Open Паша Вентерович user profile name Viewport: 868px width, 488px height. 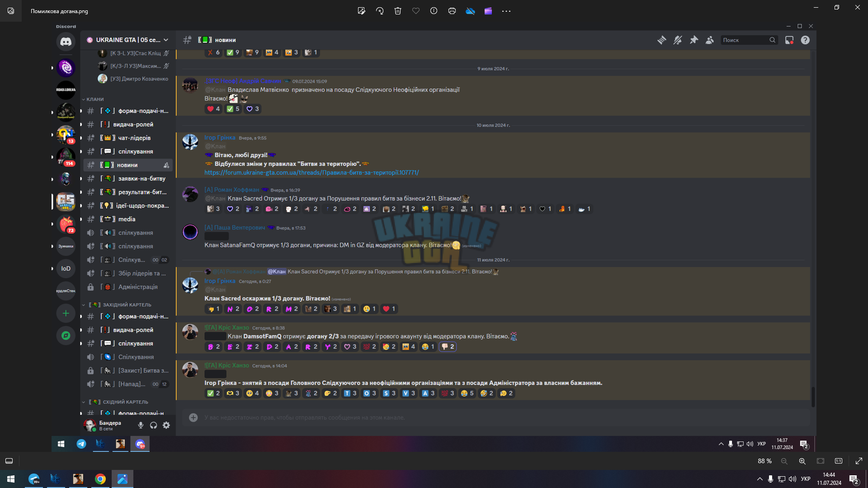pyautogui.click(x=235, y=228)
